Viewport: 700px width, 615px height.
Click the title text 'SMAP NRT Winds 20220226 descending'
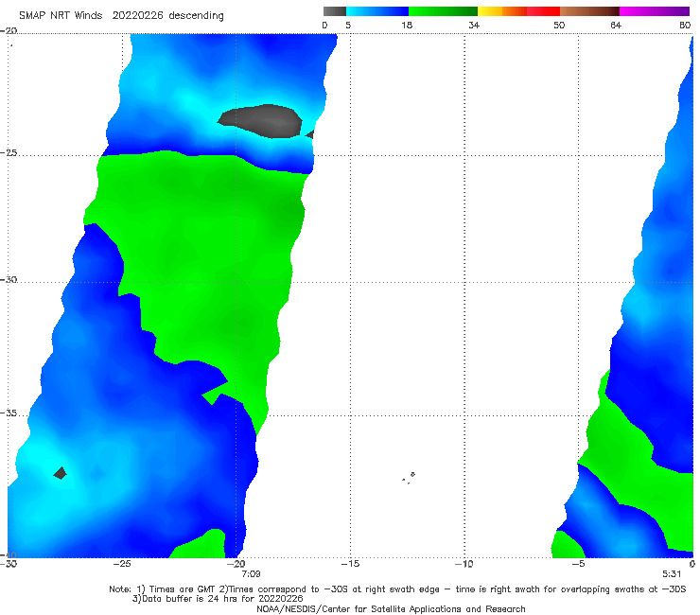(121, 16)
